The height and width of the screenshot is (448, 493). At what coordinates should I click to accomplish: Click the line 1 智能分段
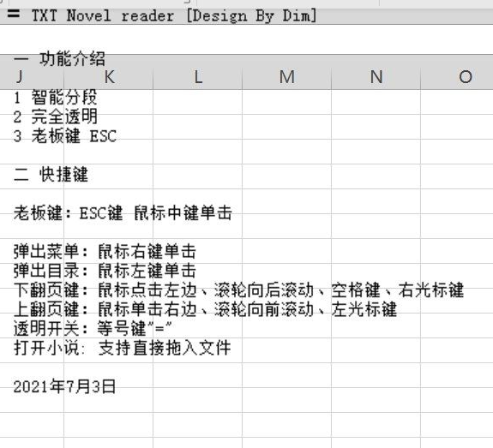56,97
